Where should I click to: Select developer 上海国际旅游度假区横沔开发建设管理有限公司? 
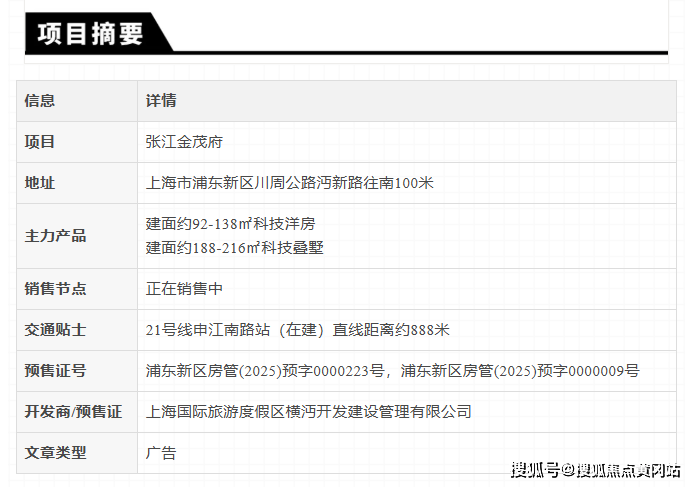point(308,412)
